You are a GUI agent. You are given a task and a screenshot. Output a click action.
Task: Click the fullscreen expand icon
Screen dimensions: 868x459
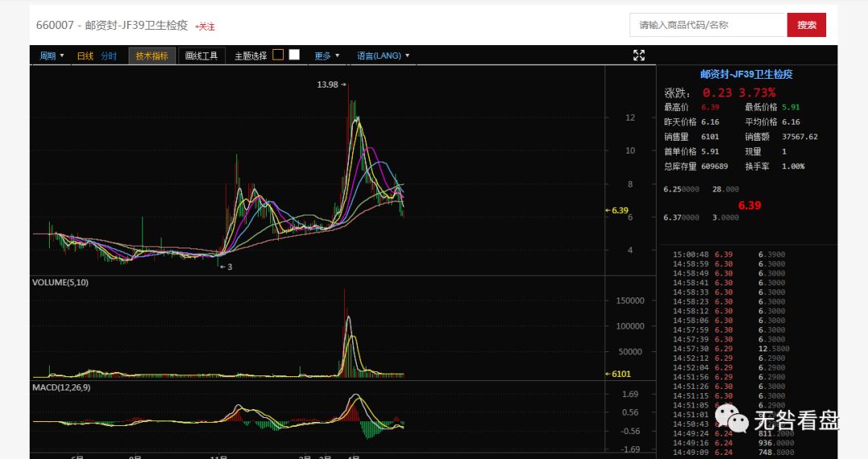(x=639, y=55)
